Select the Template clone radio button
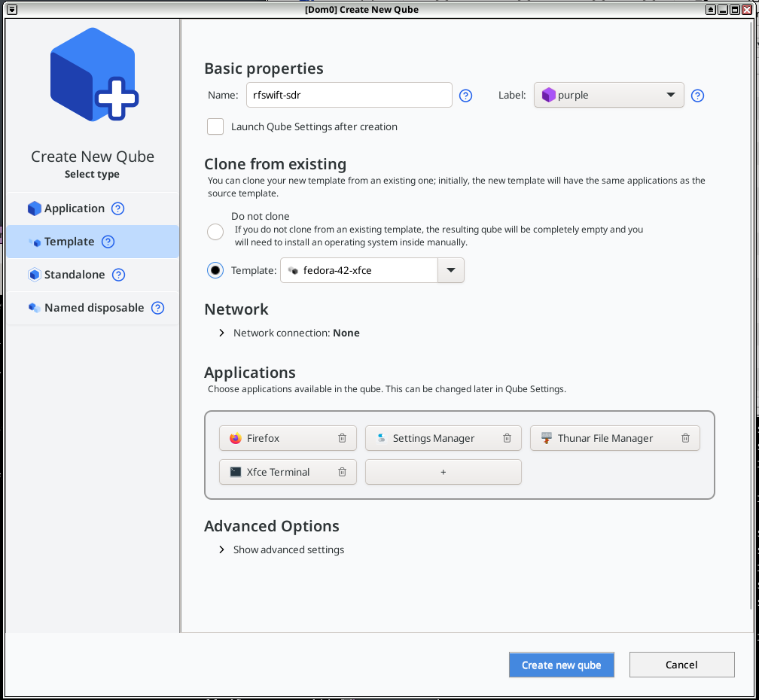 click(215, 269)
